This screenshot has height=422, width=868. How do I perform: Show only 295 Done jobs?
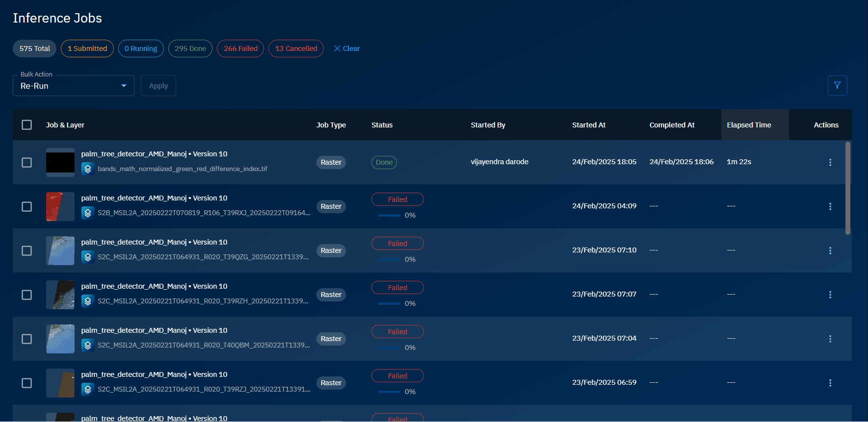pyautogui.click(x=190, y=49)
